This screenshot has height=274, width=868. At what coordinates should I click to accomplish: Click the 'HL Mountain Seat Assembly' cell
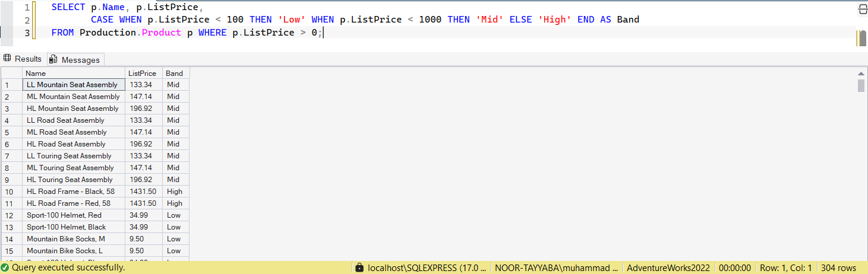point(74,109)
